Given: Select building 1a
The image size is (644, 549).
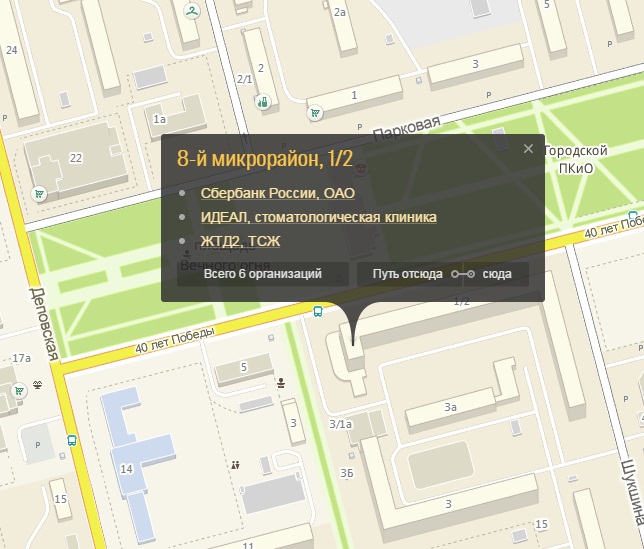Looking at the screenshot, I should [160, 119].
